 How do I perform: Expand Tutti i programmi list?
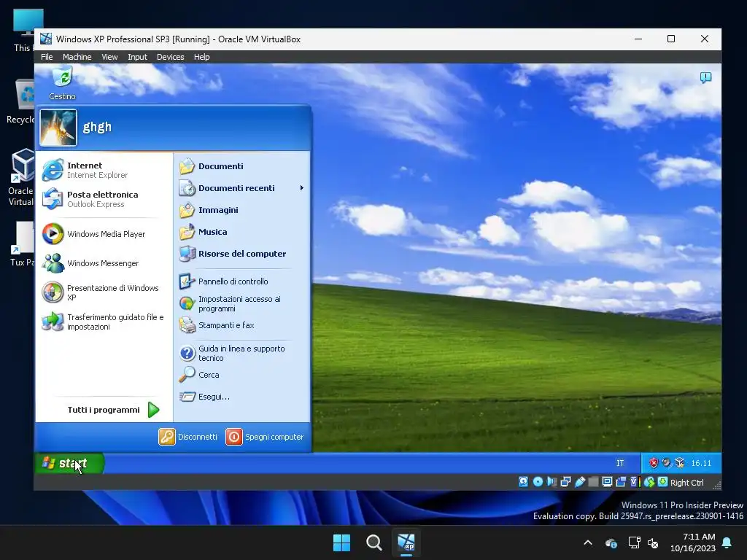coord(113,410)
